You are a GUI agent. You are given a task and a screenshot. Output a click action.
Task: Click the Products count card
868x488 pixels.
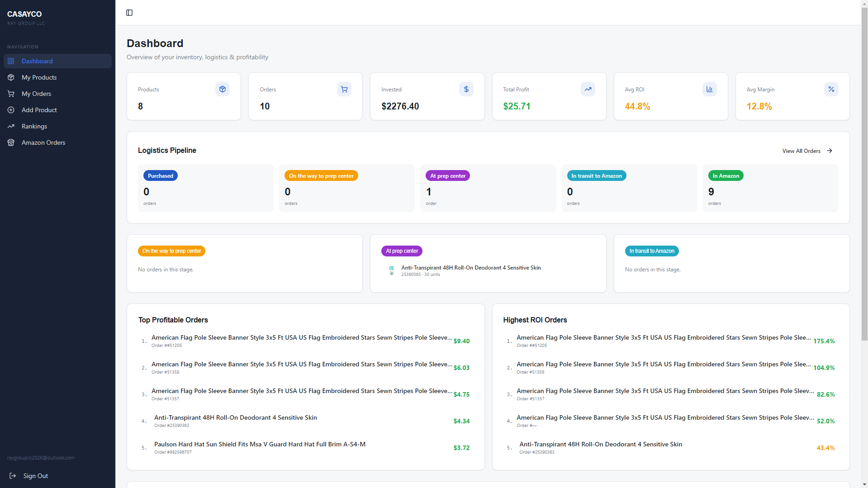pyautogui.click(x=184, y=96)
